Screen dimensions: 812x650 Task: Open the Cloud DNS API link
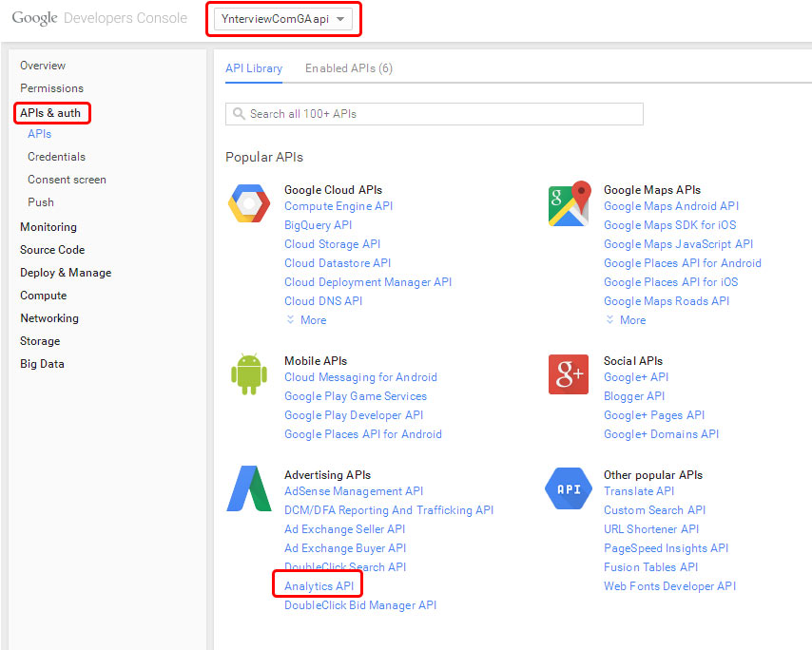point(323,300)
